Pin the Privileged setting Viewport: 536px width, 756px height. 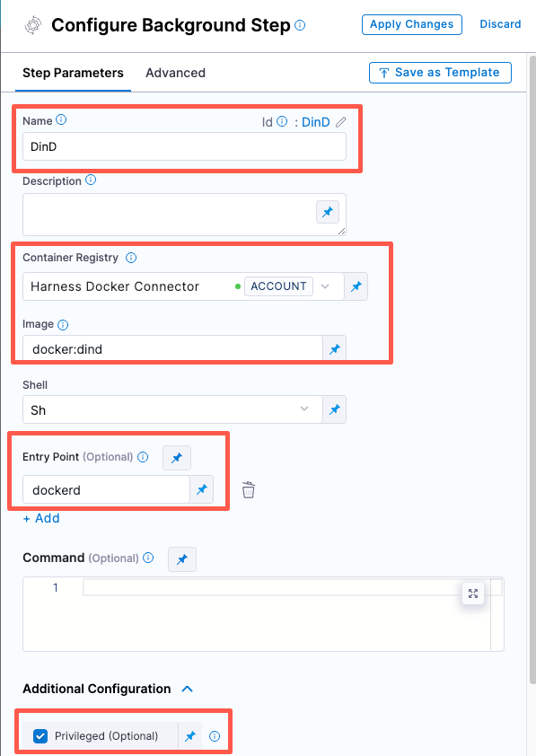pos(190,735)
